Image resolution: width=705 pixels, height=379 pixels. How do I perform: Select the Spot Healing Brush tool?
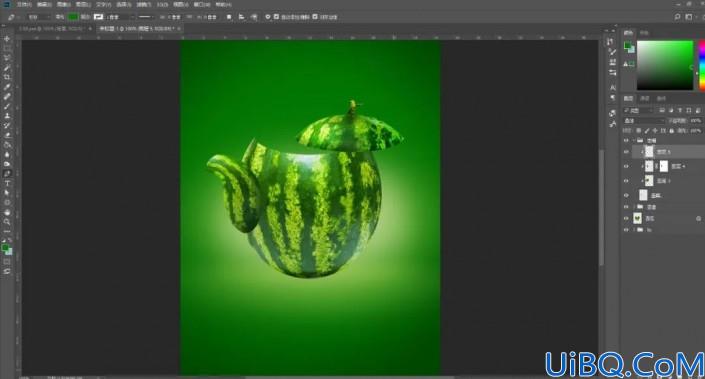pyautogui.click(x=7, y=97)
